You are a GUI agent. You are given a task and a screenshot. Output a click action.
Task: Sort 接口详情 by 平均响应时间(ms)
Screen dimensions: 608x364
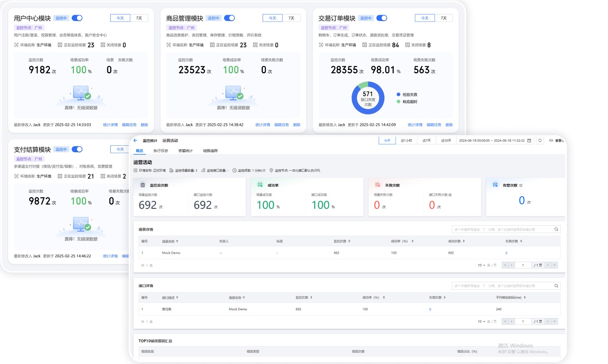click(525, 298)
